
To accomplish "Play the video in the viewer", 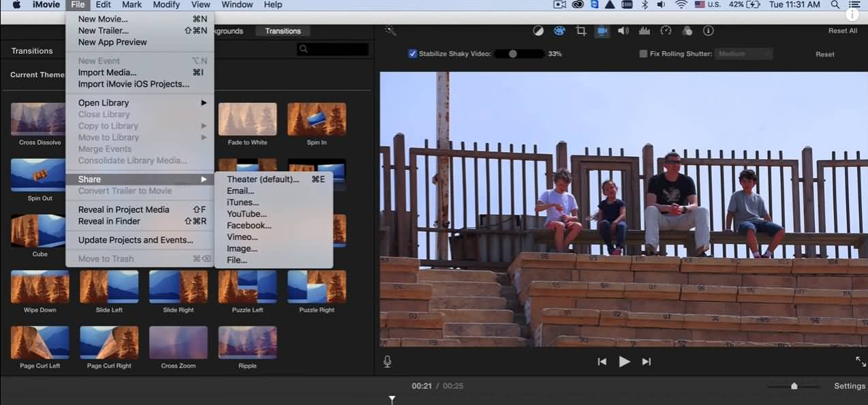I will click(624, 362).
